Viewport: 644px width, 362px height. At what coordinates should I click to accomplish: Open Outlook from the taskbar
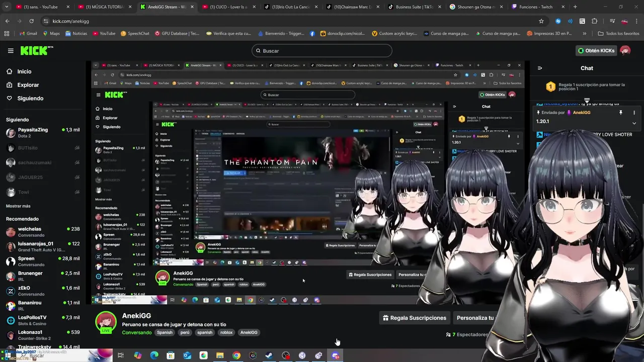tap(187, 355)
